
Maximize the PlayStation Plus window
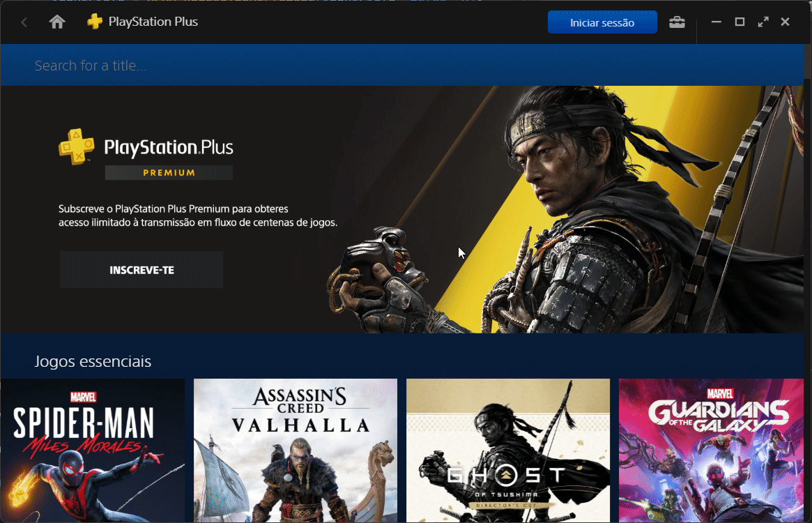coord(740,22)
